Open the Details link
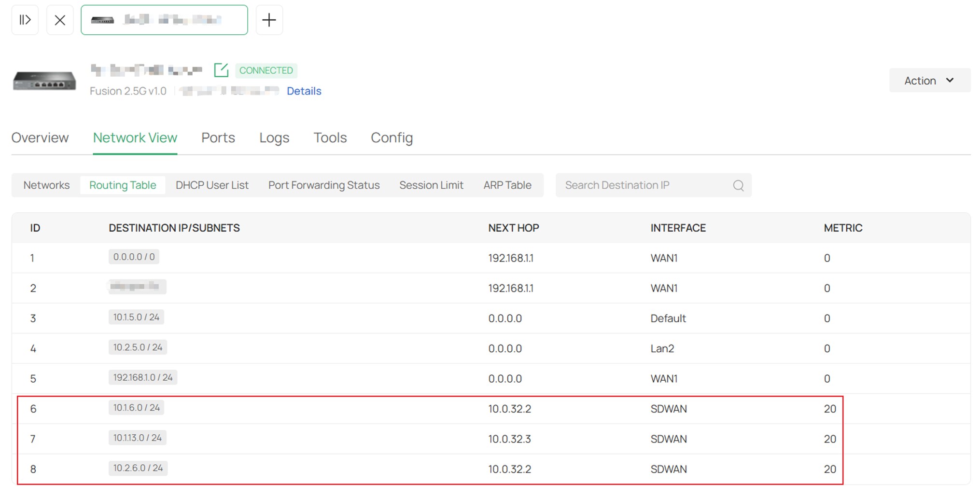This screenshot has width=980, height=497. [x=304, y=91]
